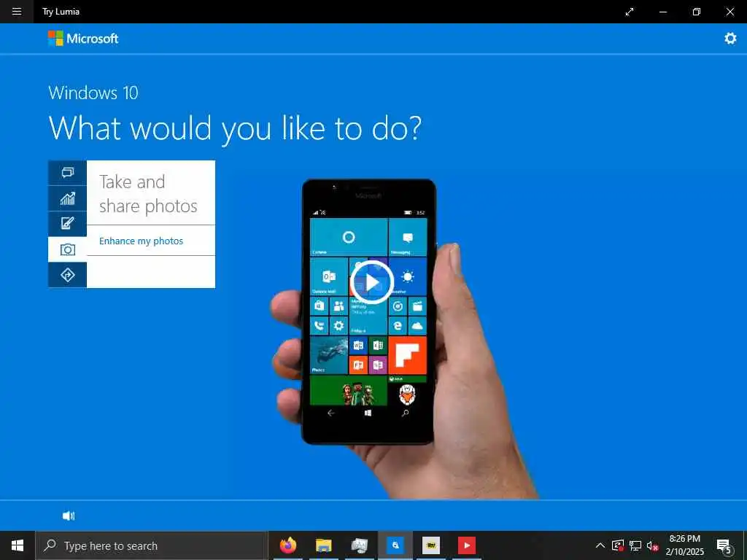Screen dimensions: 747x560
Task: Click the phone image in the hand
Action: pos(368,311)
